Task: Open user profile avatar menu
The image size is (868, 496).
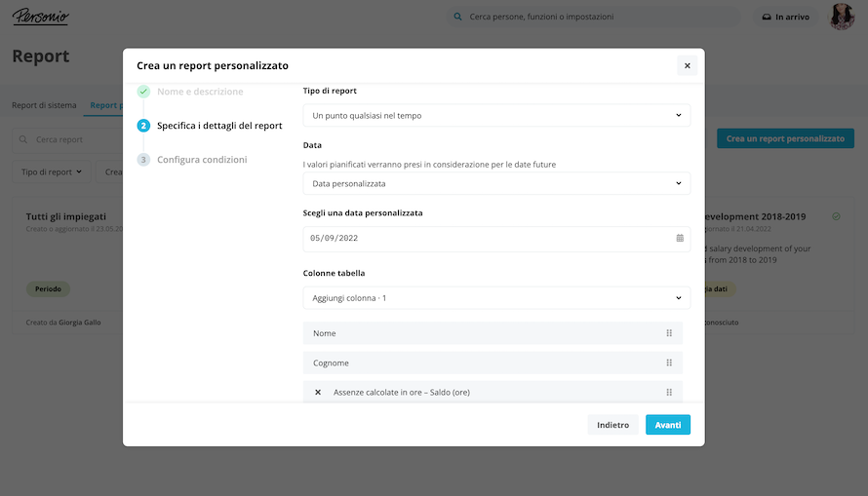Action: [x=841, y=17]
